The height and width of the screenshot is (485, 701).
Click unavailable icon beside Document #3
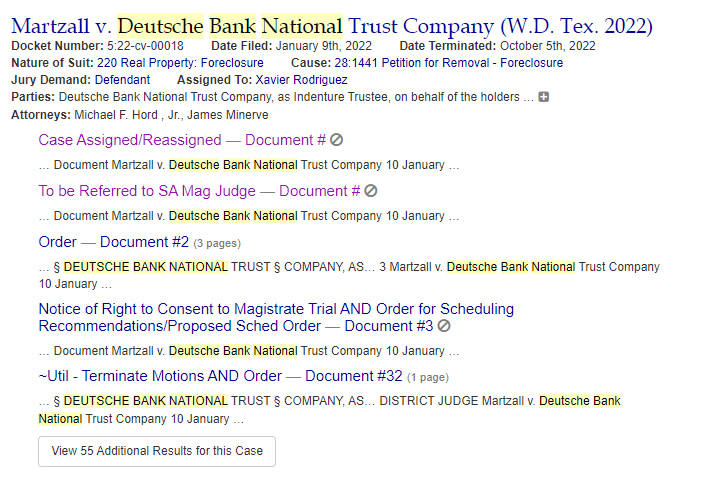tap(443, 326)
